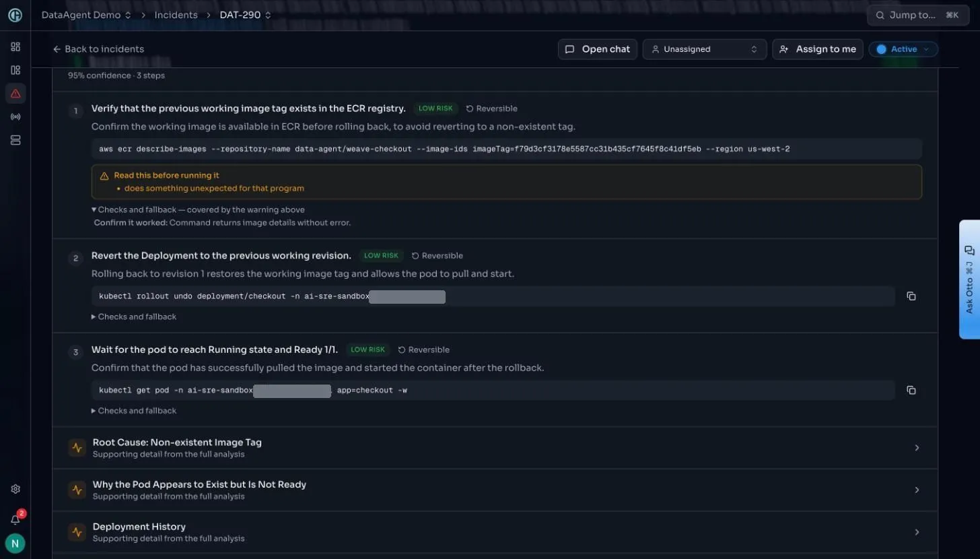Click the user avatar labeled N
Image resolution: width=980 pixels, height=559 pixels.
click(15, 543)
